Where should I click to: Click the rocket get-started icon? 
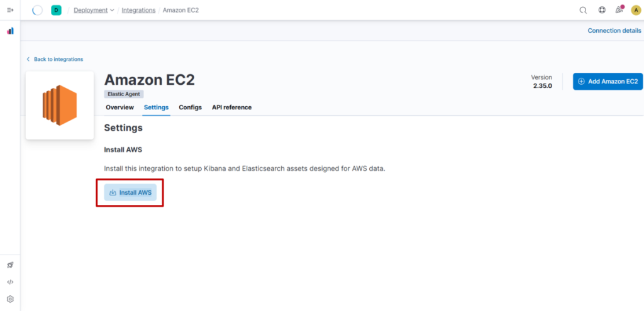click(x=10, y=265)
